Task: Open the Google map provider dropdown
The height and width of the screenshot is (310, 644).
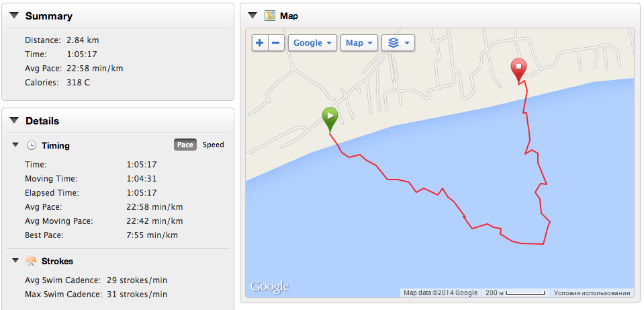Action: click(x=312, y=43)
